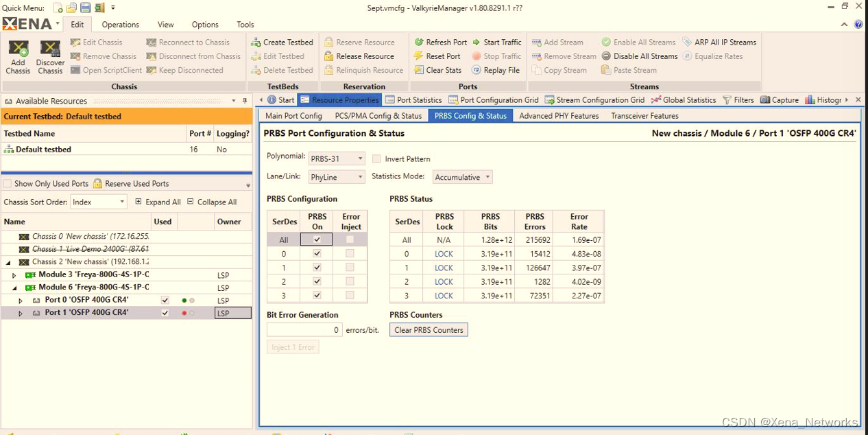Click Reserve Used Ports lock icon
The width and height of the screenshot is (868, 435).
point(98,183)
